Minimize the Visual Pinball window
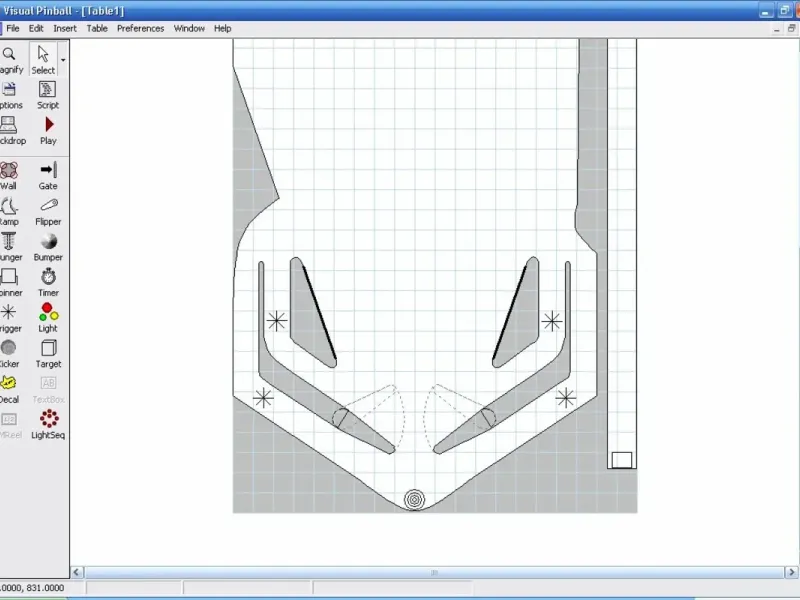800x600 pixels. coord(765,11)
